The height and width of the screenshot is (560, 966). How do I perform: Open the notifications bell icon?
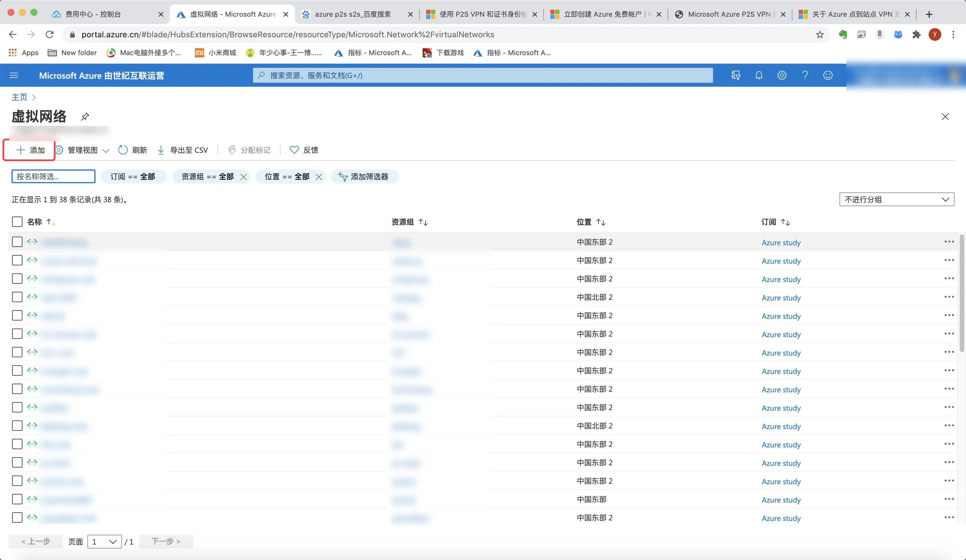click(759, 75)
